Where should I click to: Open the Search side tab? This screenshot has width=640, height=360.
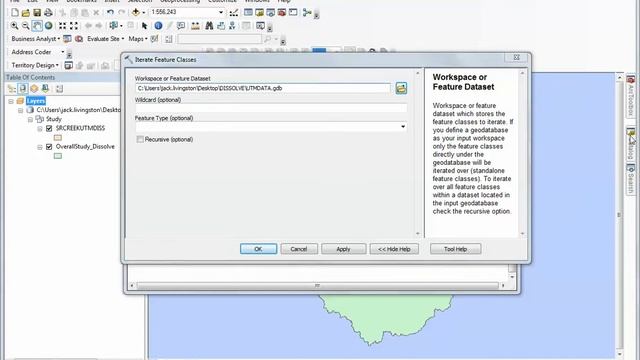[x=631, y=179]
